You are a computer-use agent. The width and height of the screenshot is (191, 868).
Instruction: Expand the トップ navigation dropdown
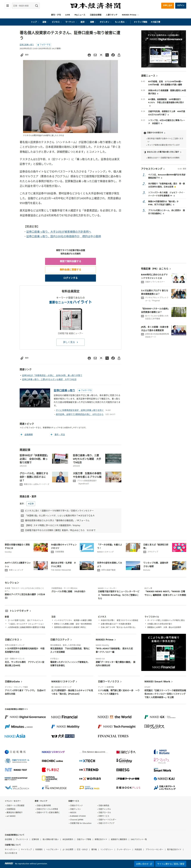click(x=35, y=22)
